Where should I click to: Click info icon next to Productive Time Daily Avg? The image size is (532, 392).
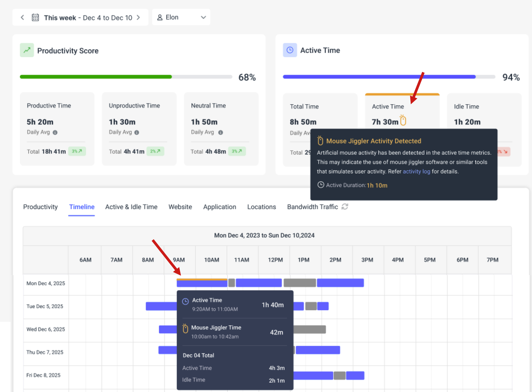[55, 133]
